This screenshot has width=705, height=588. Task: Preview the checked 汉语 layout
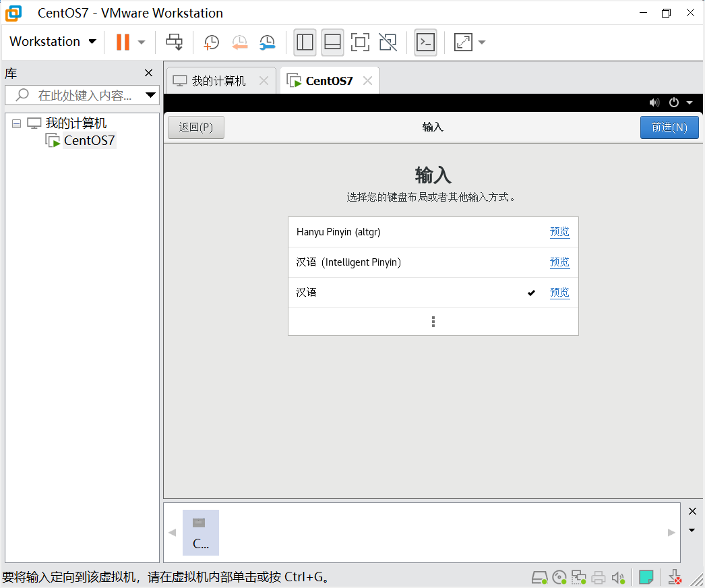559,293
